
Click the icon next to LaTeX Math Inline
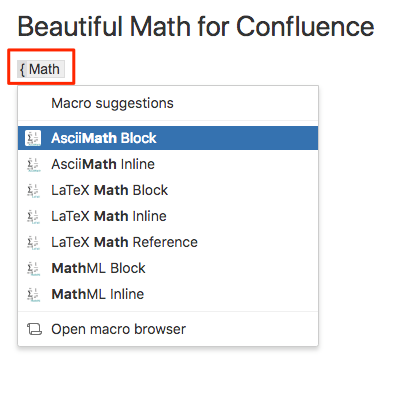33,216
